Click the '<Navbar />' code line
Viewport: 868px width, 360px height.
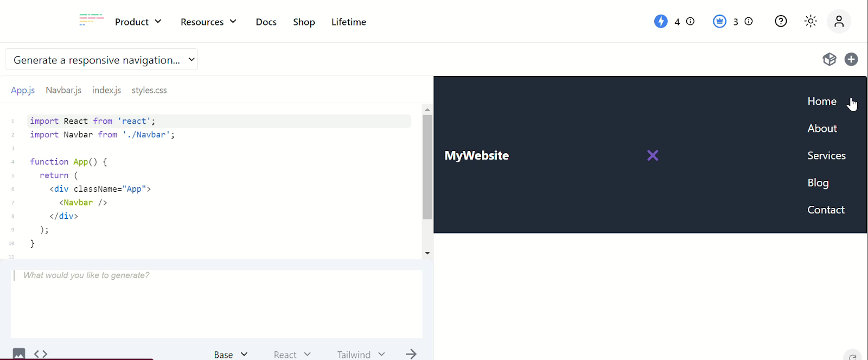(x=83, y=203)
